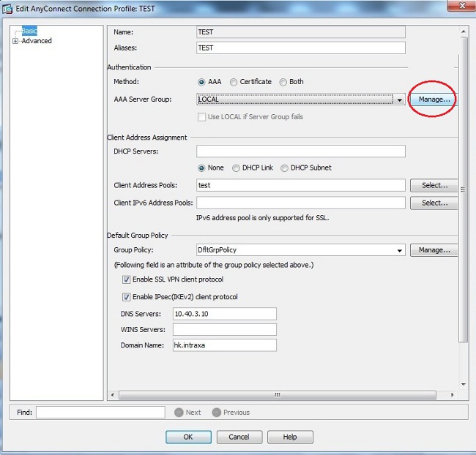Click the vertical scrollbar down arrow
476x455 pixels.
click(x=464, y=385)
